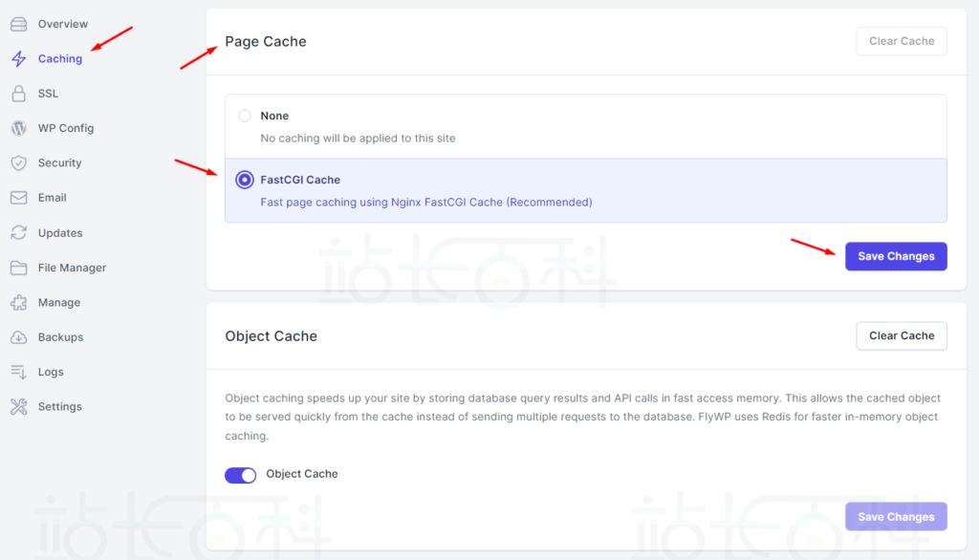This screenshot has height=560, width=979.
Task: Click the Security shield icon
Action: [18, 163]
